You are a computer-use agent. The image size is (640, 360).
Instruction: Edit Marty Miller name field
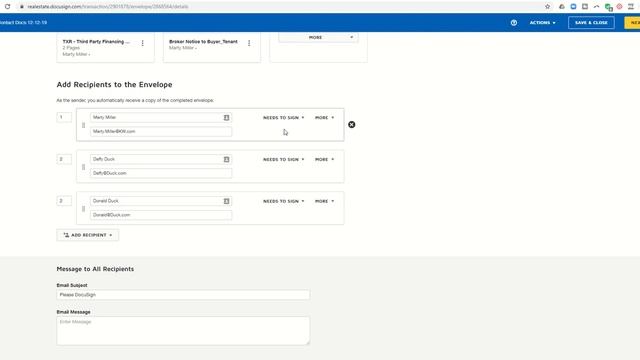coord(161,118)
